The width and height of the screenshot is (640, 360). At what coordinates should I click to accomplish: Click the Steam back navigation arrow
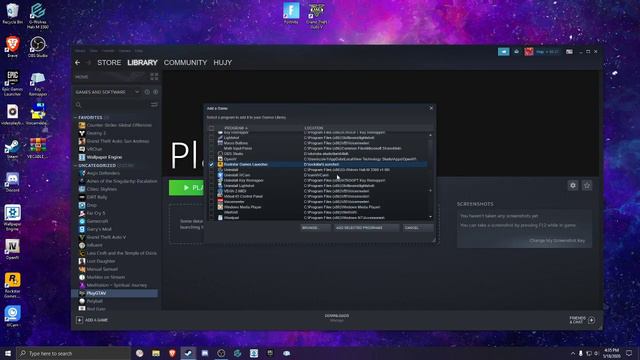pyautogui.click(x=78, y=62)
